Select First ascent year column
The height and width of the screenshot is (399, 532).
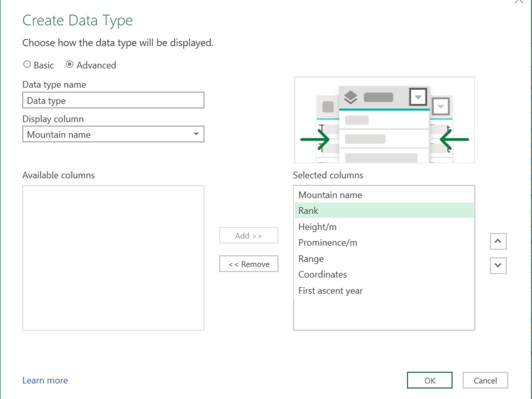[330, 291]
